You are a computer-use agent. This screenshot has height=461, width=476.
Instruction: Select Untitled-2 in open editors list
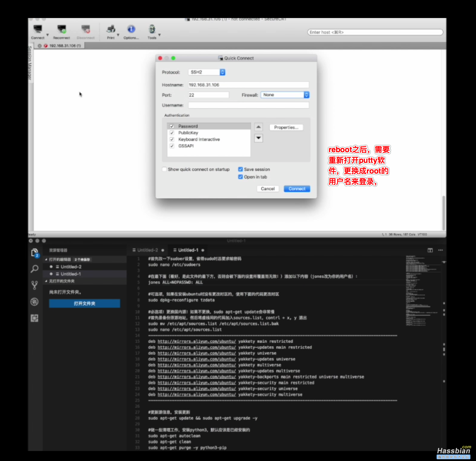(71, 267)
